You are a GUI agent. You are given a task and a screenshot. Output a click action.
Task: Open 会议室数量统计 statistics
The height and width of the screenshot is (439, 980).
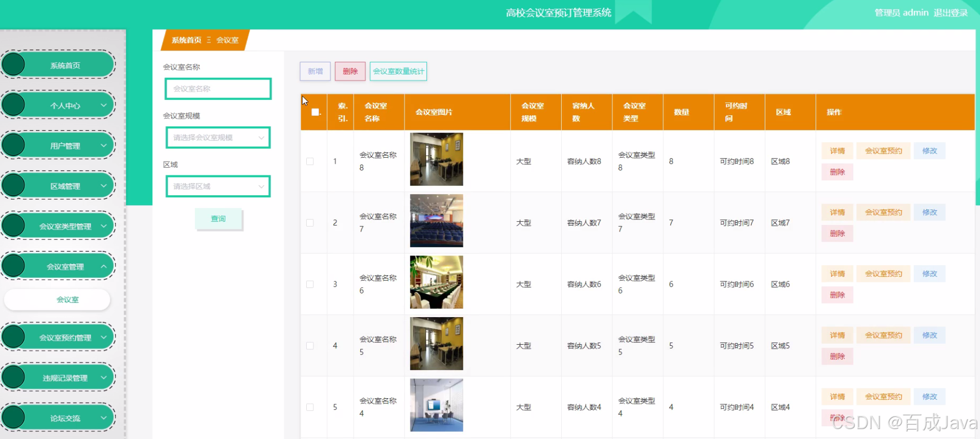pyautogui.click(x=398, y=71)
